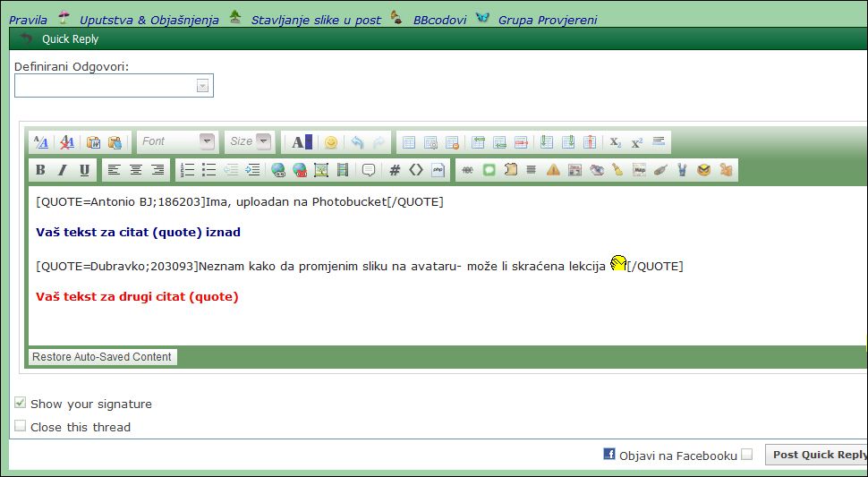Open Stavljanje slike u post link
This screenshot has width=868, height=477.
[316, 20]
